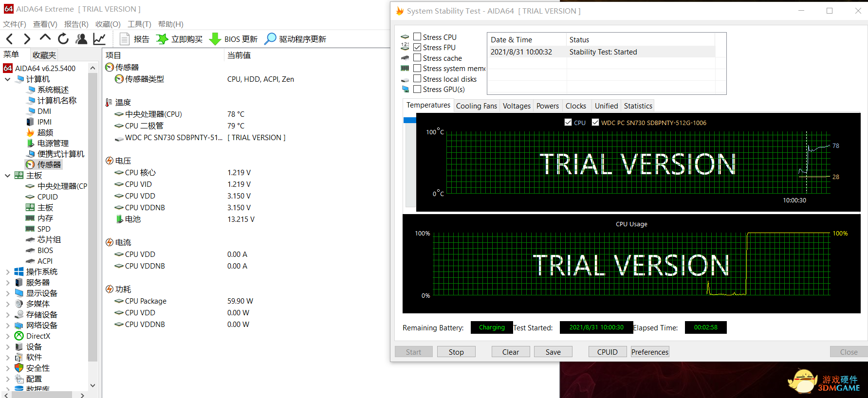Screen dimensions: 868x398
Task: Expand the 服务器 tree node
Action: point(7,283)
